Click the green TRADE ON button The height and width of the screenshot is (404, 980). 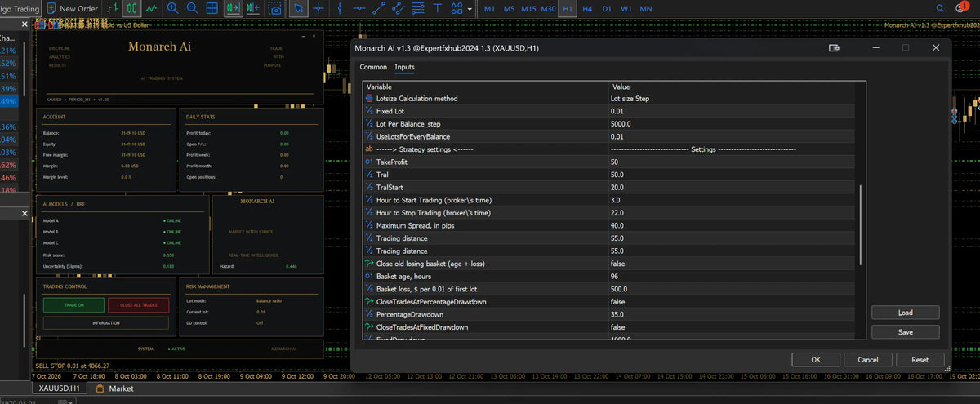click(x=73, y=304)
